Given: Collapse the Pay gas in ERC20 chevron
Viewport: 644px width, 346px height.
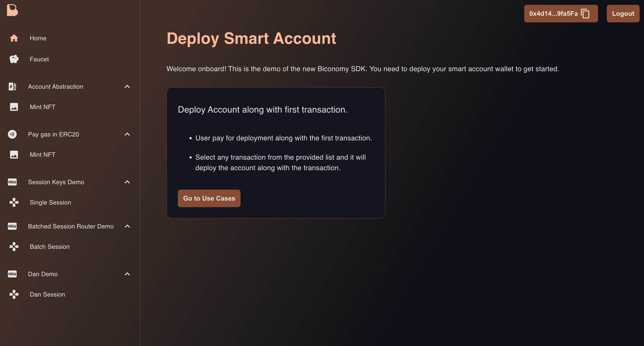Looking at the screenshot, I should 127,134.
